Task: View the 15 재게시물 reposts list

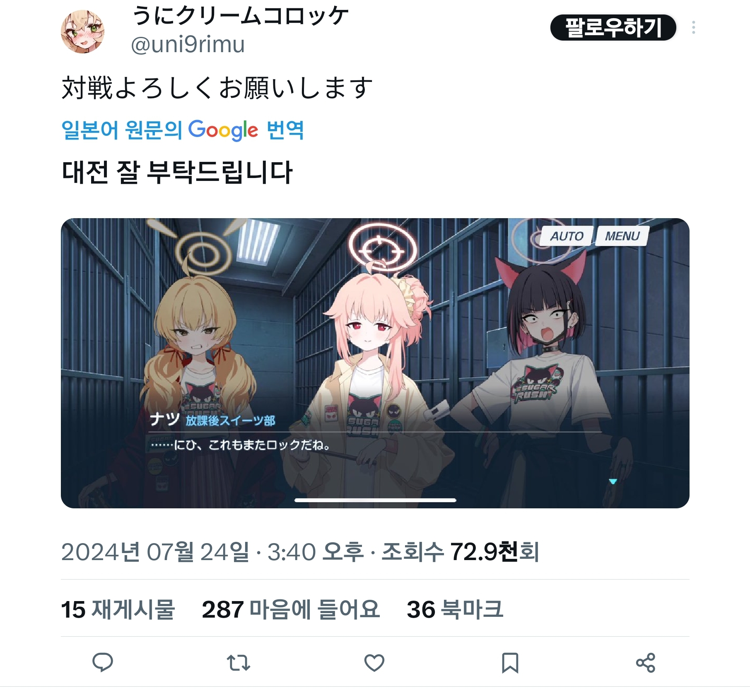Action: point(118,609)
